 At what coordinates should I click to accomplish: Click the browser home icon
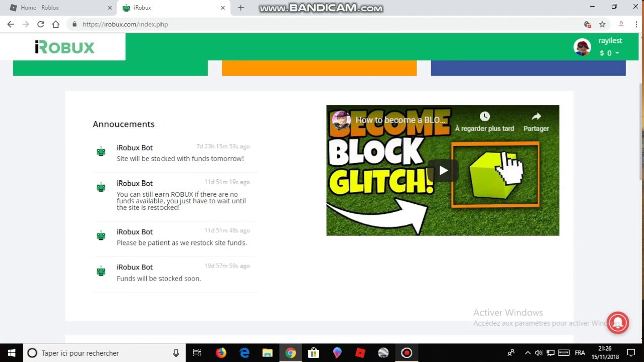pyautogui.click(x=56, y=24)
